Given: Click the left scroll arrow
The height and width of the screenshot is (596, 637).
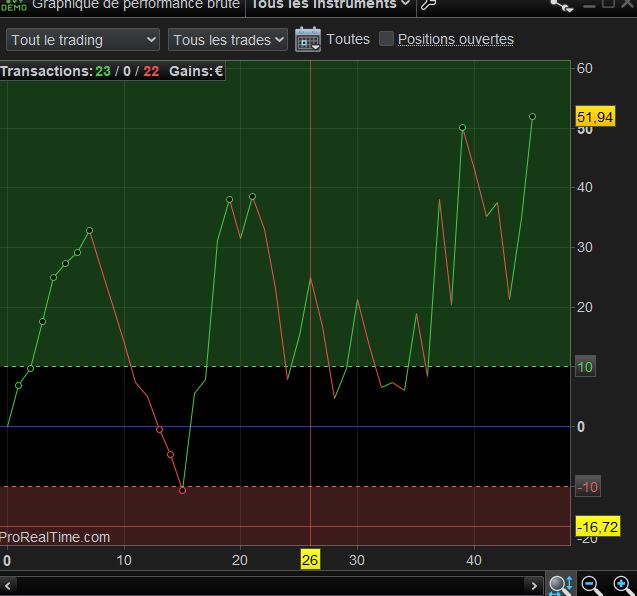Looking at the screenshot, I should [7, 585].
